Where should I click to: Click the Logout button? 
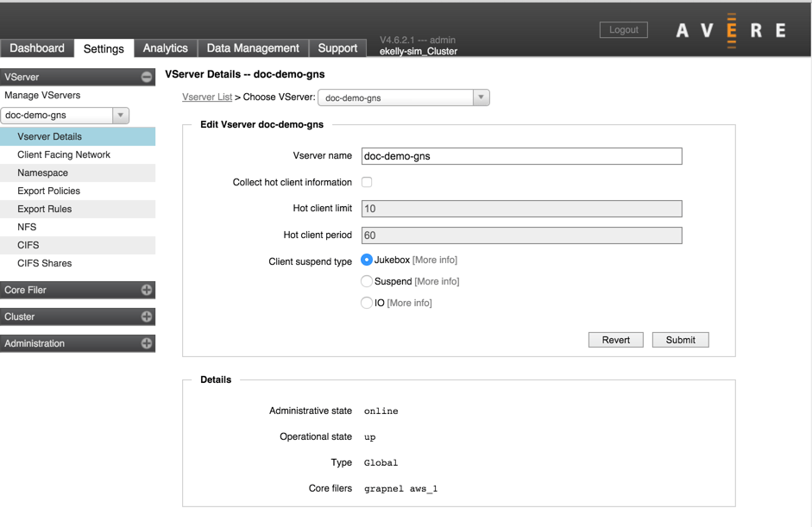pyautogui.click(x=623, y=29)
